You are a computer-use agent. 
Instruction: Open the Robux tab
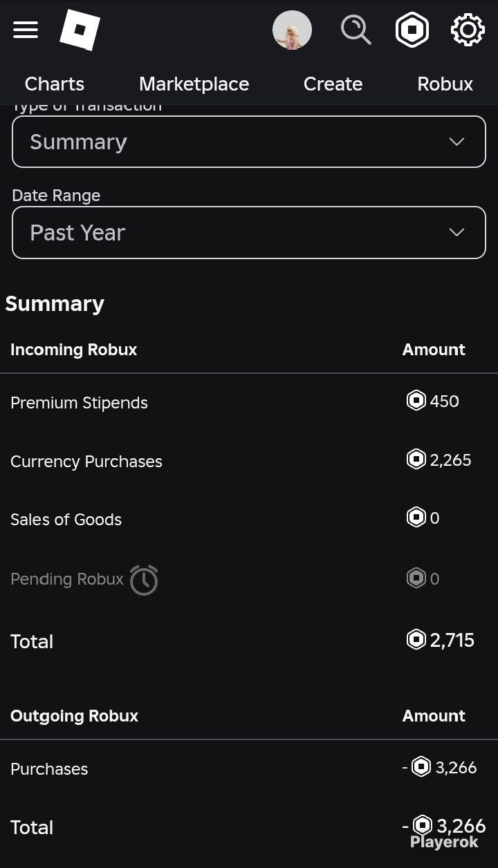pyautogui.click(x=445, y=84)
